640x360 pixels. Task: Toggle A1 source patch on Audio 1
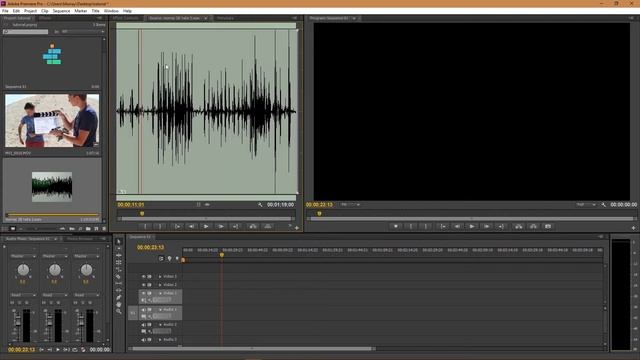133,313
